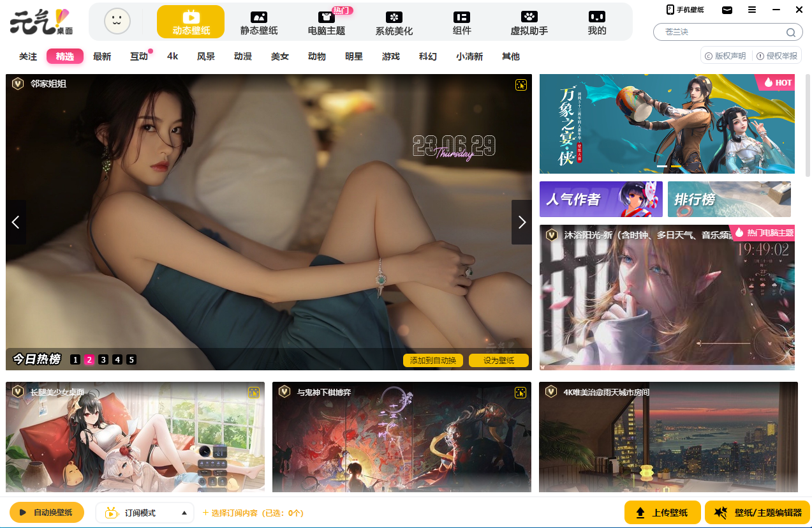Show the next featured wallpaper with right arrow
This screenshot has width=812, height=528.
coord(522,222)
